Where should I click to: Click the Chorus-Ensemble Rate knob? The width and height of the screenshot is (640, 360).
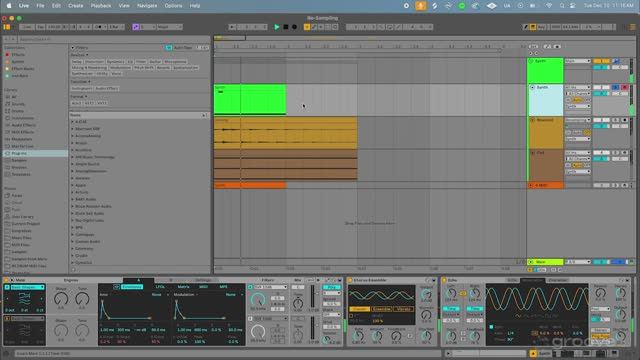[358, 336]
